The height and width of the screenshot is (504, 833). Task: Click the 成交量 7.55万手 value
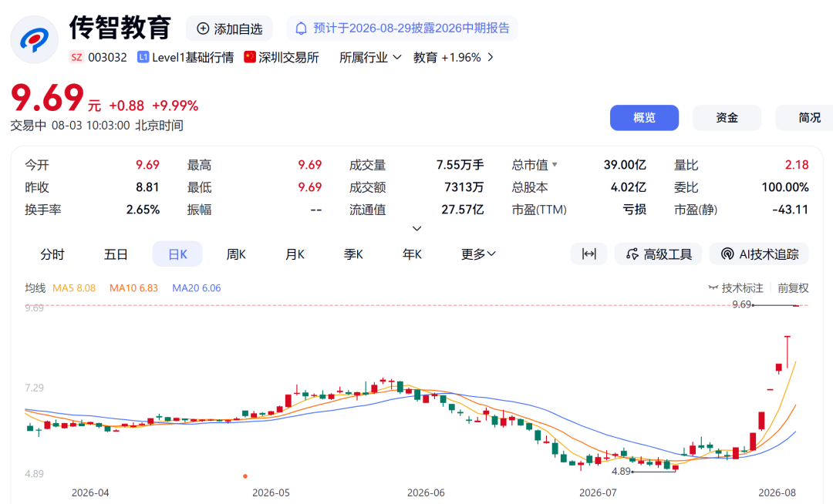460,165
